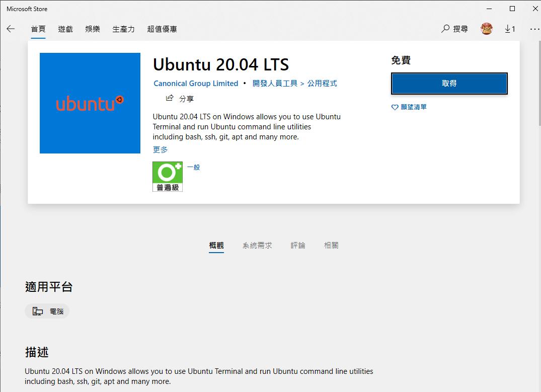Maximize the Microsoft Store window
The image size is (541, 392).
click(x=512, y=9)
